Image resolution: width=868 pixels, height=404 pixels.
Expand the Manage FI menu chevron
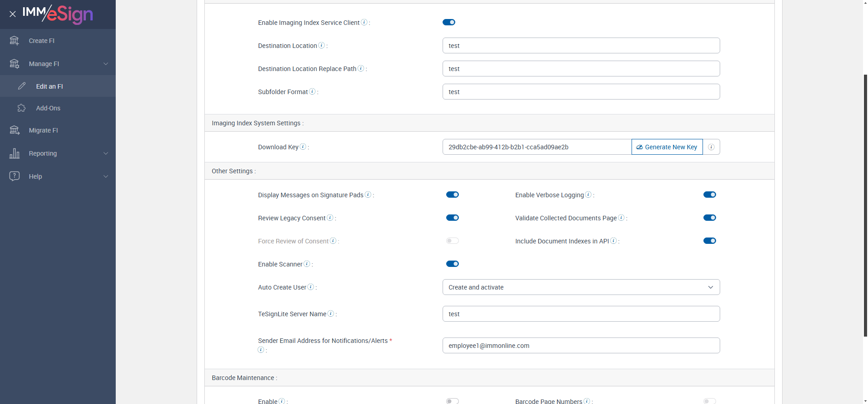[106, 64]
